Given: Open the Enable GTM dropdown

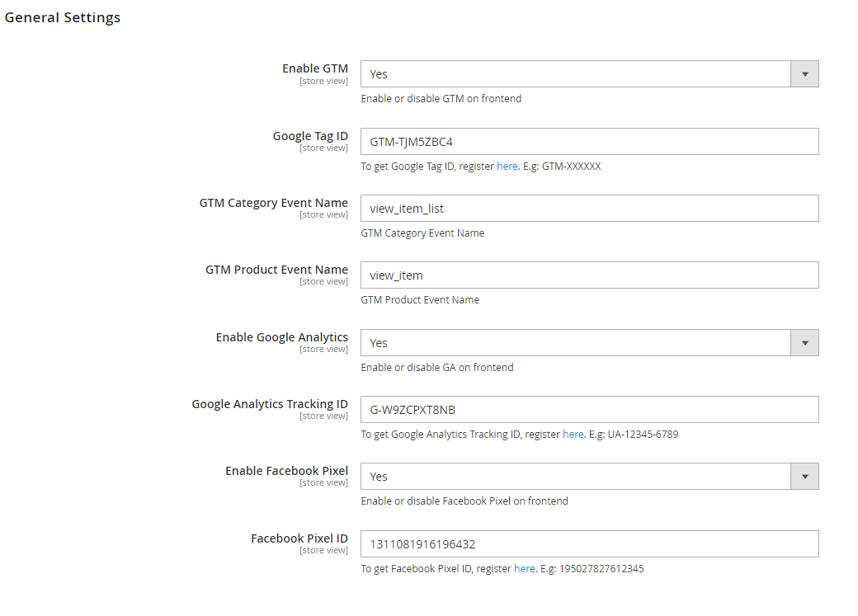Looking at the screenshot, I should [x=589, y=74].
